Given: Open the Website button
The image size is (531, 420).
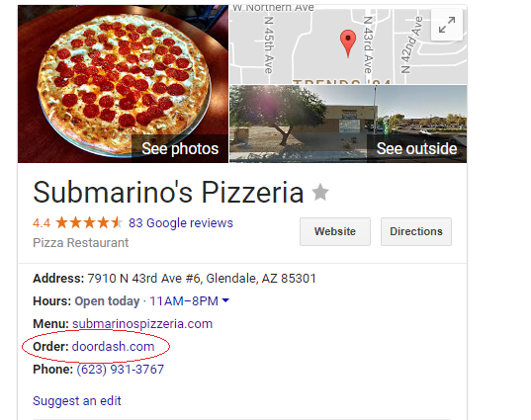Looking at the screenshot, I should pyautogui.click(x=335, y=231).
